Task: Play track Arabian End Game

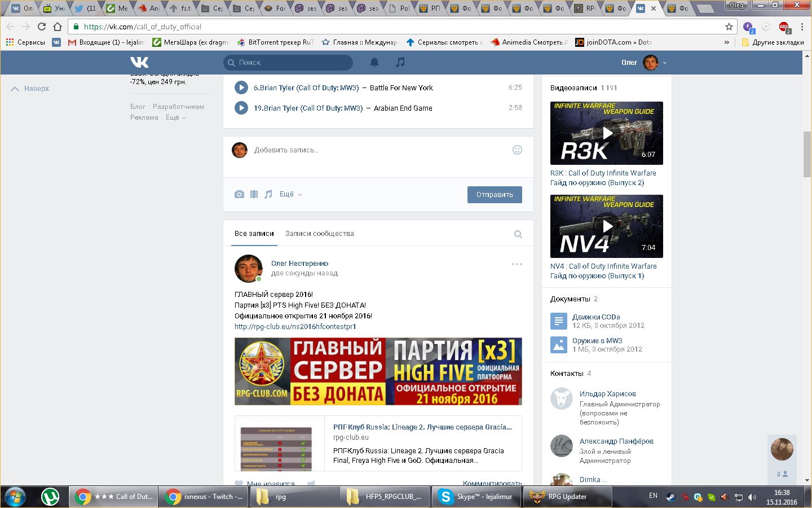Action: point(241,108)
